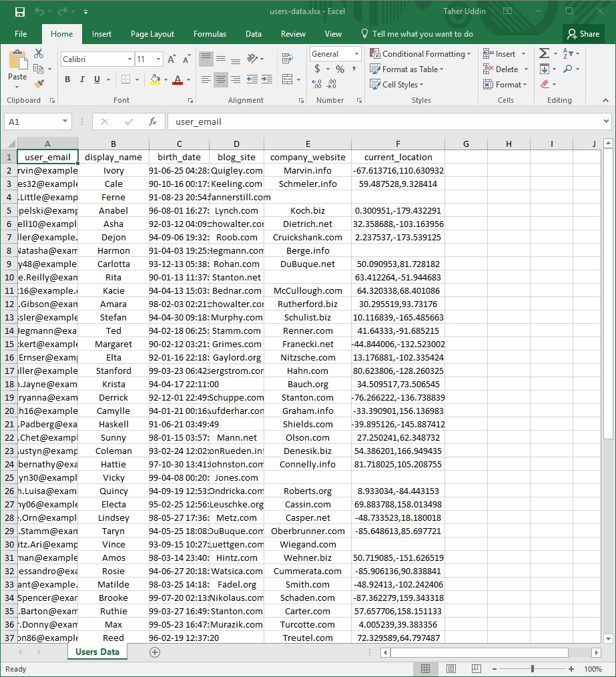Expand Format as Table gallery

(x=406, y=69)
